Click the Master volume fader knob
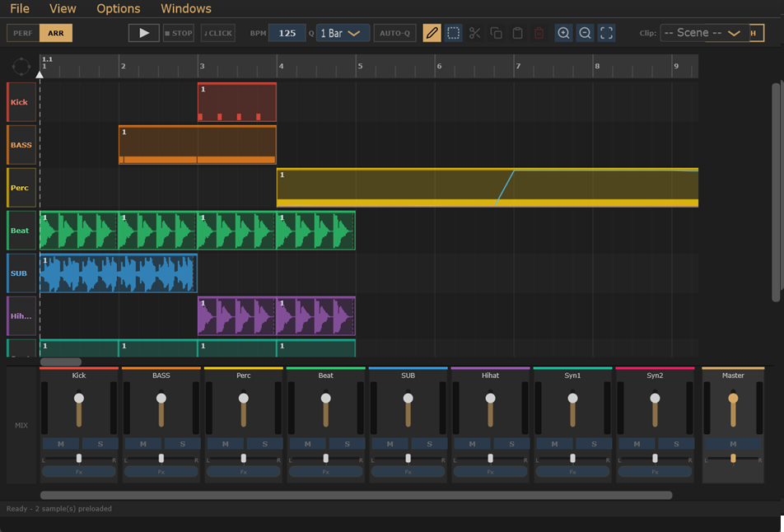 (x=733, y=398)
